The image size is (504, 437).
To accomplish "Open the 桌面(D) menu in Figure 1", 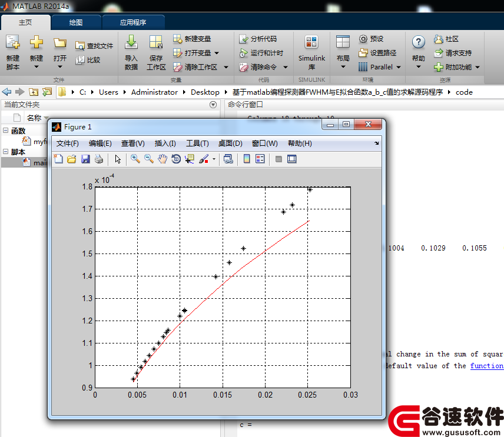I will (x=230, y=143).
